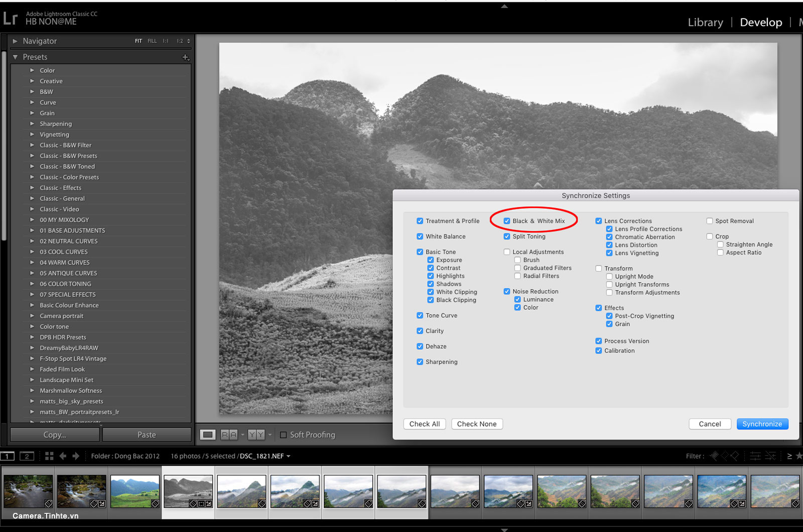This screenshot has width=803, height=532.
Task: Open YY view options dropdown arrow
Action: point(270,435)
